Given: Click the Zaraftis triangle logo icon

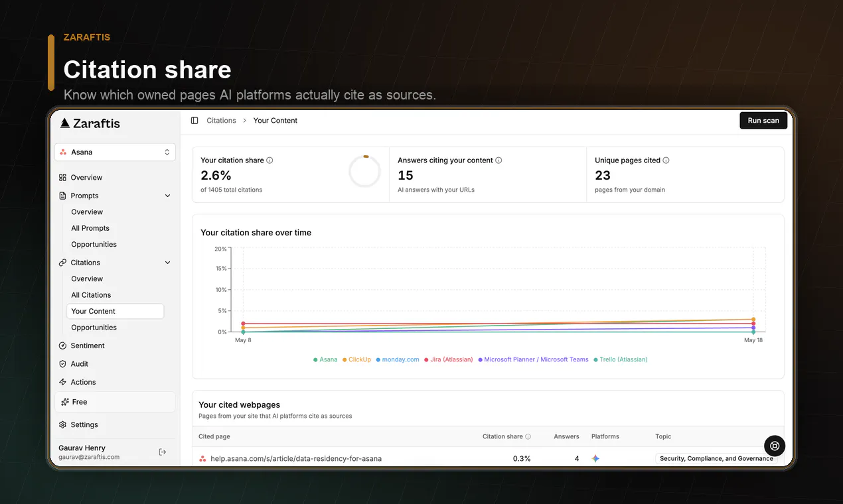Looking at the screenshot, I should 64,123.
